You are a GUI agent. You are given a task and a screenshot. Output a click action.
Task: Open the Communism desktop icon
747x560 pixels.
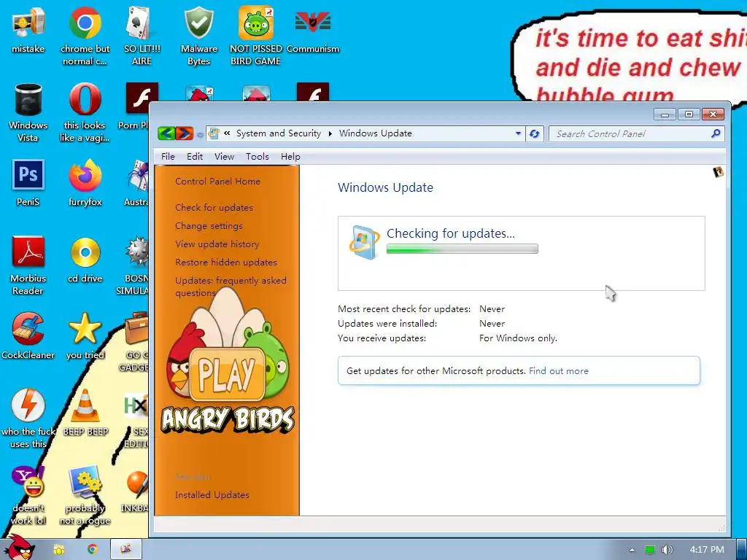point(313,29)
